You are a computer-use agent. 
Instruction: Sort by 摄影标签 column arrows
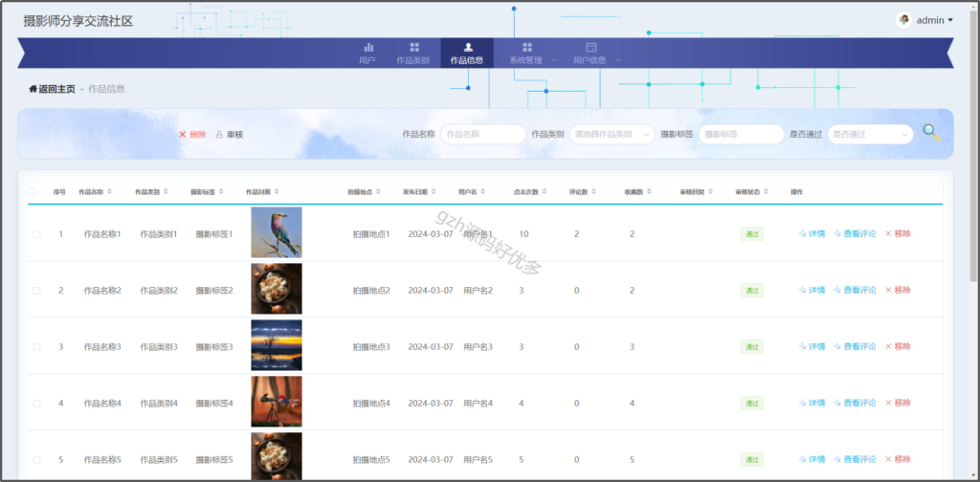[x=221, y=191]
